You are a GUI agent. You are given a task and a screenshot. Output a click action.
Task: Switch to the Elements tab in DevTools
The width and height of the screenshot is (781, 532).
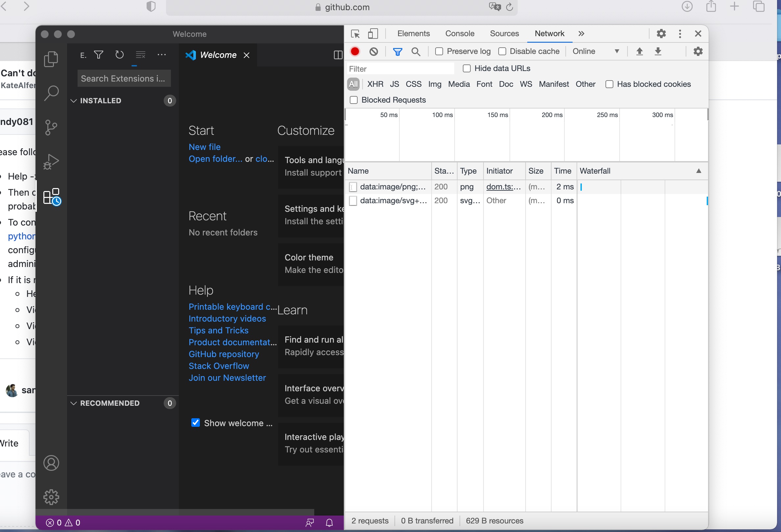414,34
